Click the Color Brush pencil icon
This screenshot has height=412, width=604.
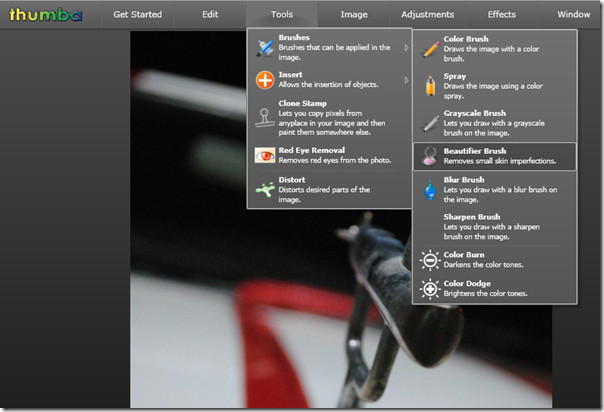[431, 49]
